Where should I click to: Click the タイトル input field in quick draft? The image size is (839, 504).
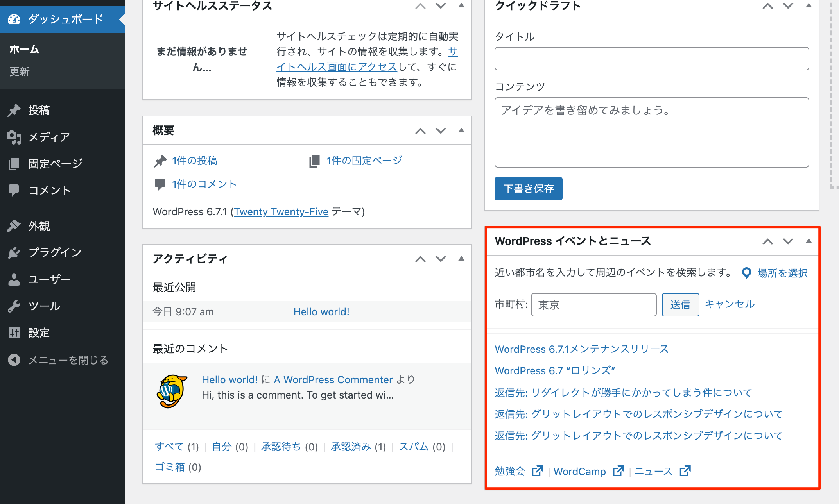(x=651, y=59)
